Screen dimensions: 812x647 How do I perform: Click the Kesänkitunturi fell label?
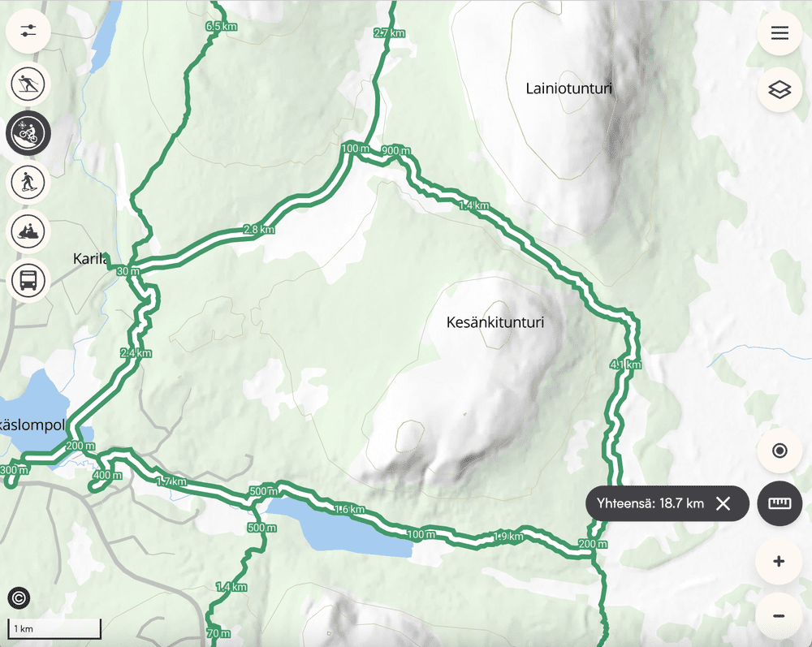(495, 322)
